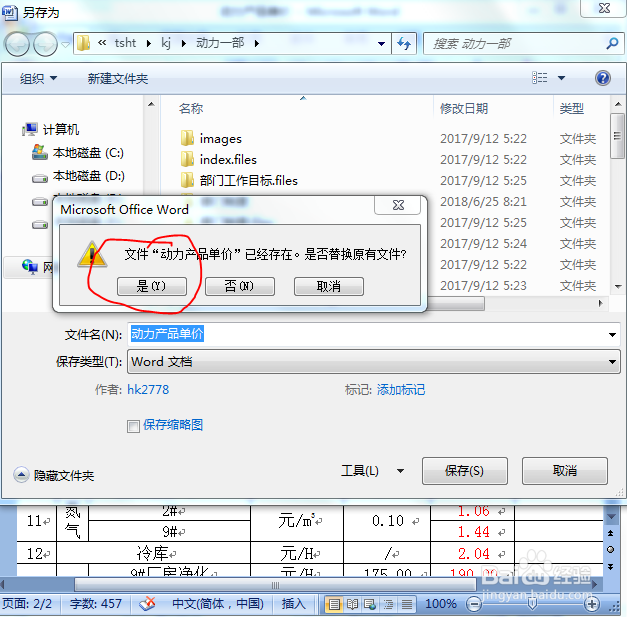This screenshot has width=627, height=617.
Task: Hide folders via 隐藏文件夹 toggle
Action: [54, 475]
